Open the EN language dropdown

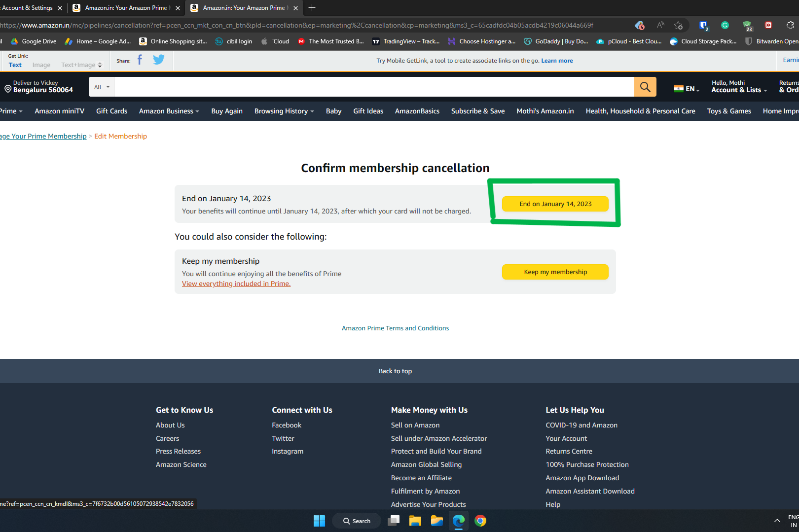687,89
